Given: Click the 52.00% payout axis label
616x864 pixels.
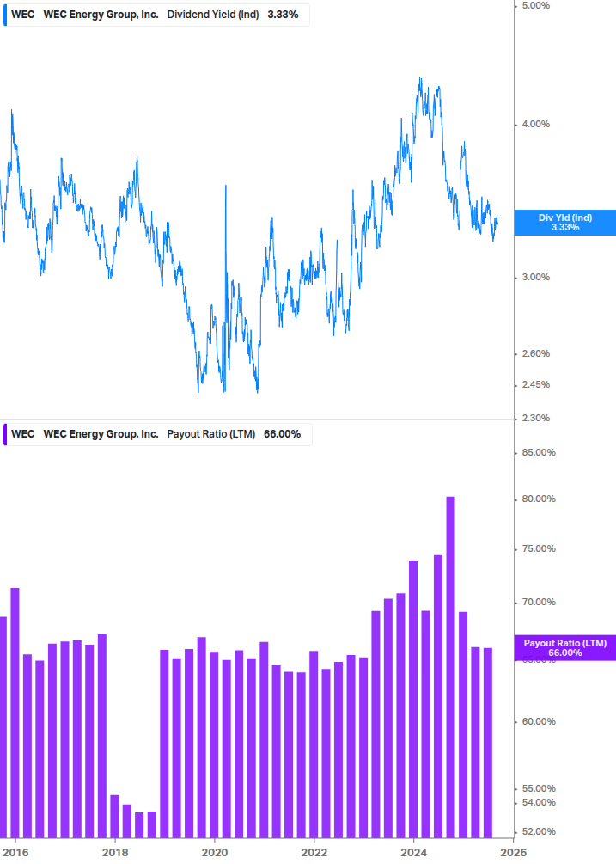Looking at the screenshot, I should [x=539, y=832].
